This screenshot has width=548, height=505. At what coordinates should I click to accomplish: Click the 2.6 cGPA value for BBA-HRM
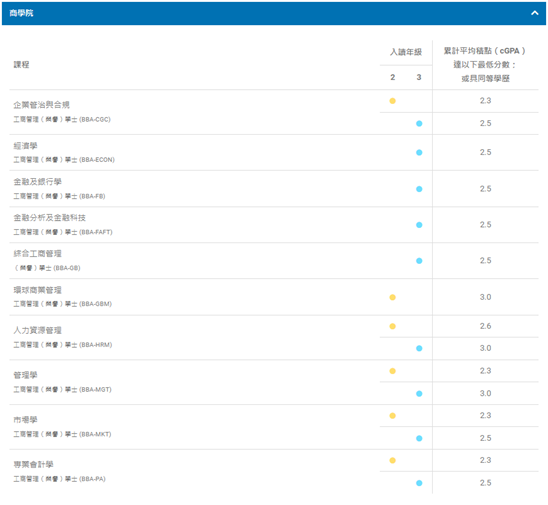(485, 326)
